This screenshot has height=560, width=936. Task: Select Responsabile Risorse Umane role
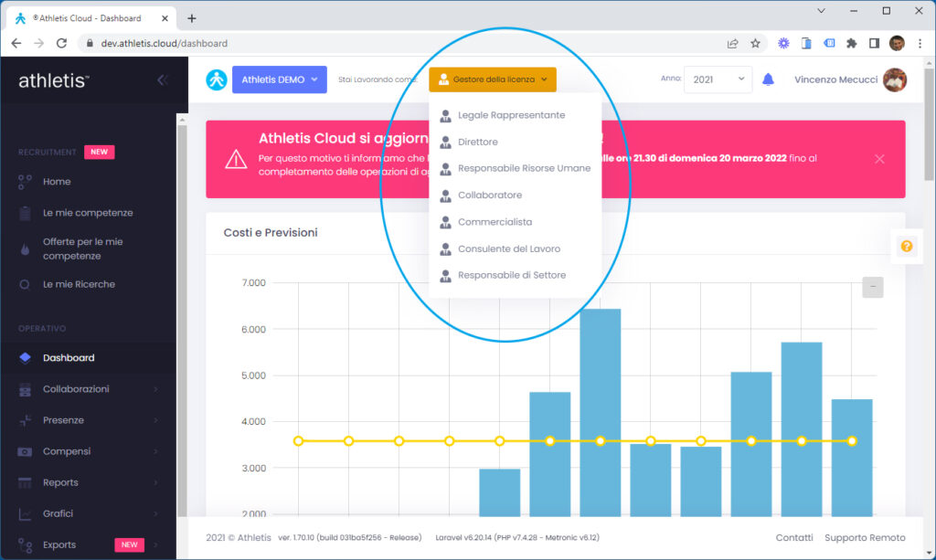(x=515, y=168)
